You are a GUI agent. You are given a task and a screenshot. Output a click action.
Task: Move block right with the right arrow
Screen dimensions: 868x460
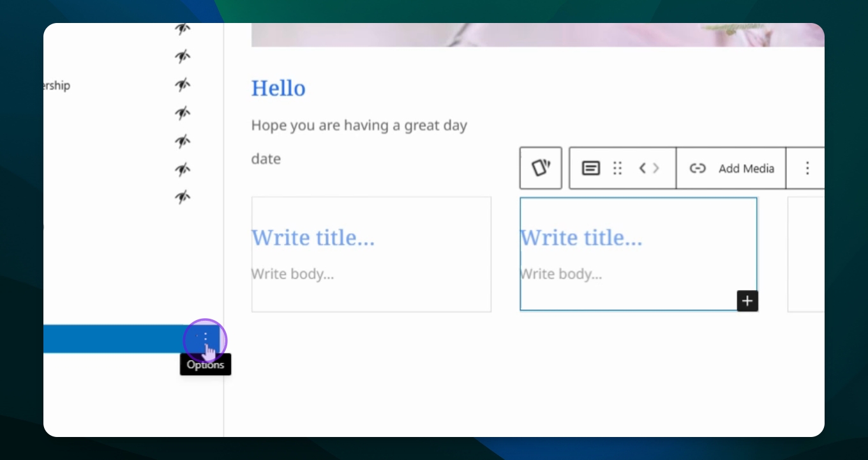coord(656,168)
